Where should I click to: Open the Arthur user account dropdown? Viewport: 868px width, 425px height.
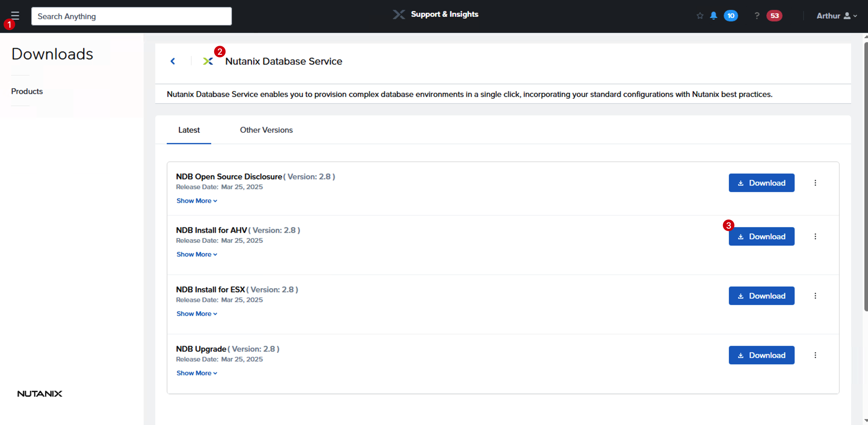[x=837, y=16]
